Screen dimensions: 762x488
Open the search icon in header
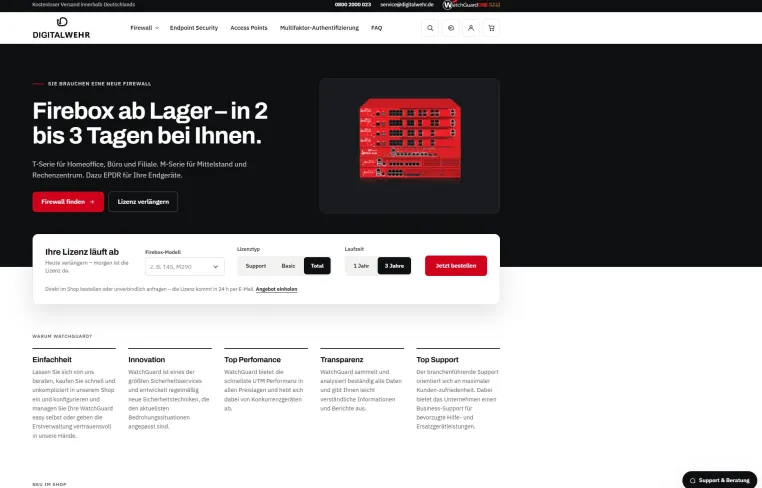430,28
